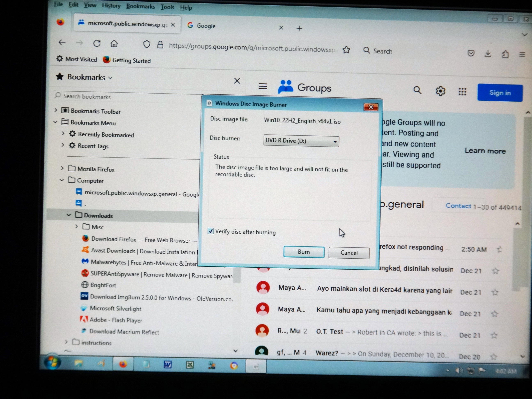Open Download Macrium Reflect bookmark
532x399 pixels.
(120, 332)
